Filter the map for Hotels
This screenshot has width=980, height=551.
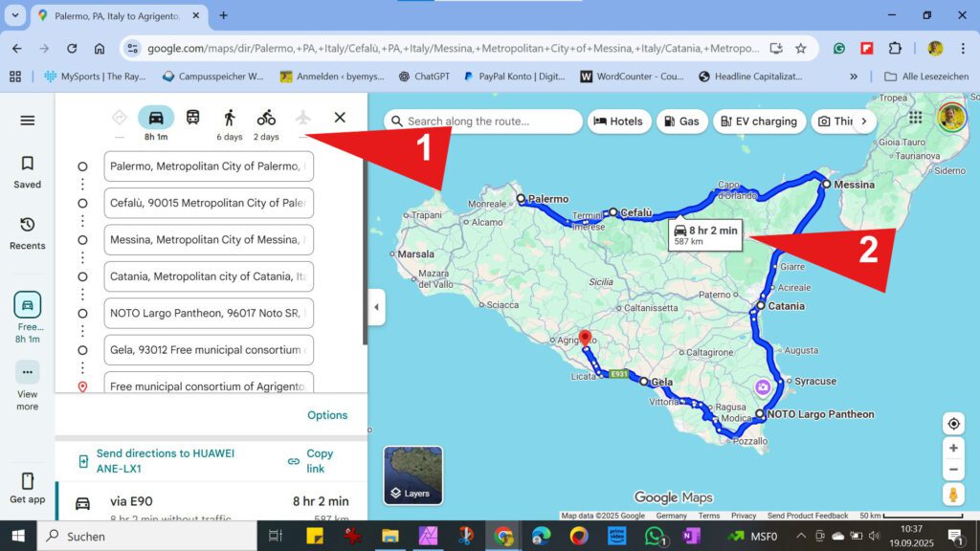619,121
